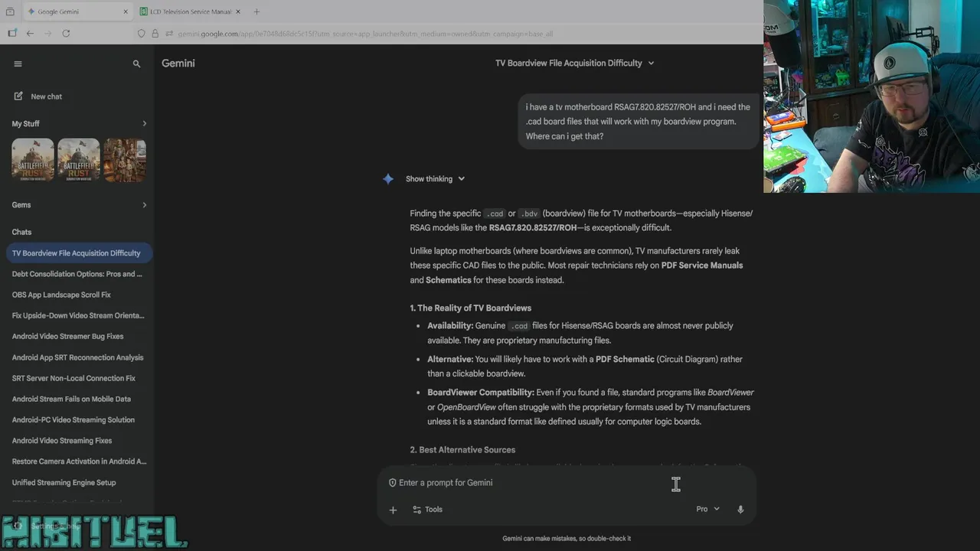The height and width of the screenshot is (551, 980).
Task: Switch to the Google Gemini browser tab
Action: [78, 11]
